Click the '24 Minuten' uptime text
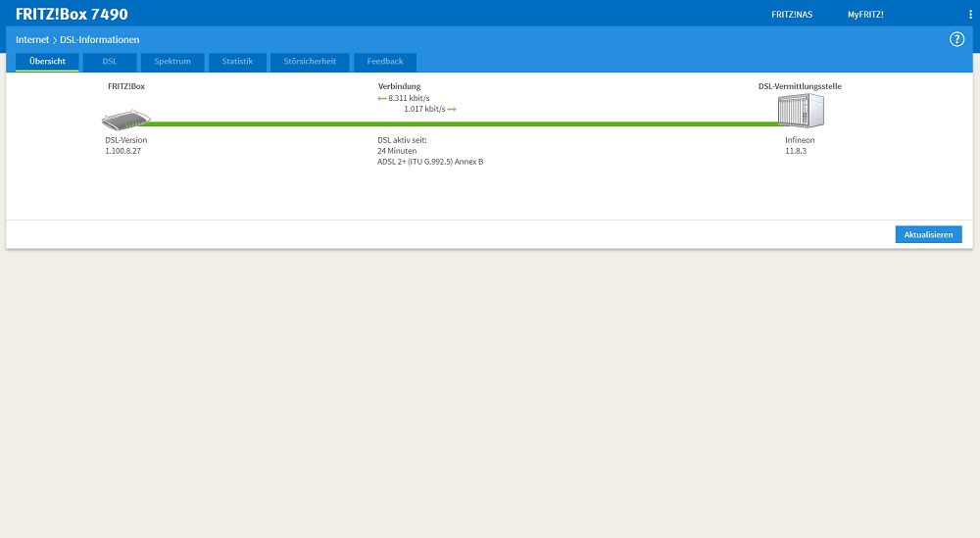 pyautogui.click(x=397, y=151)
